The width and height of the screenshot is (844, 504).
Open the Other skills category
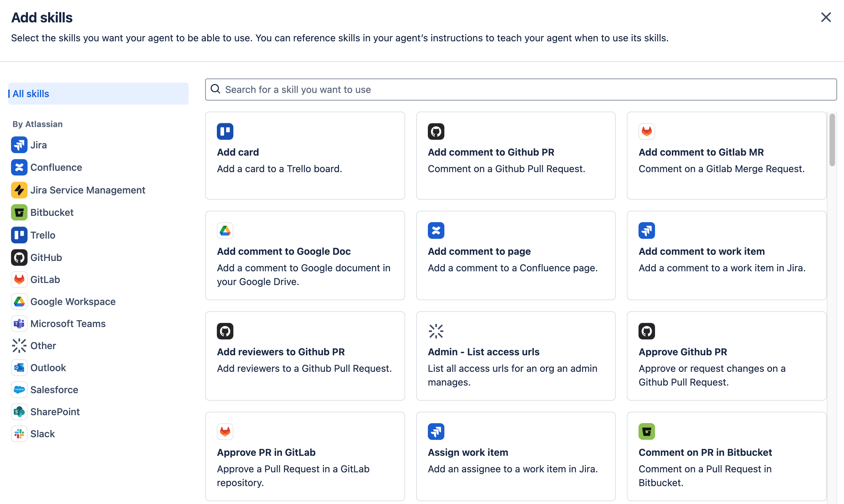point(43,346)
